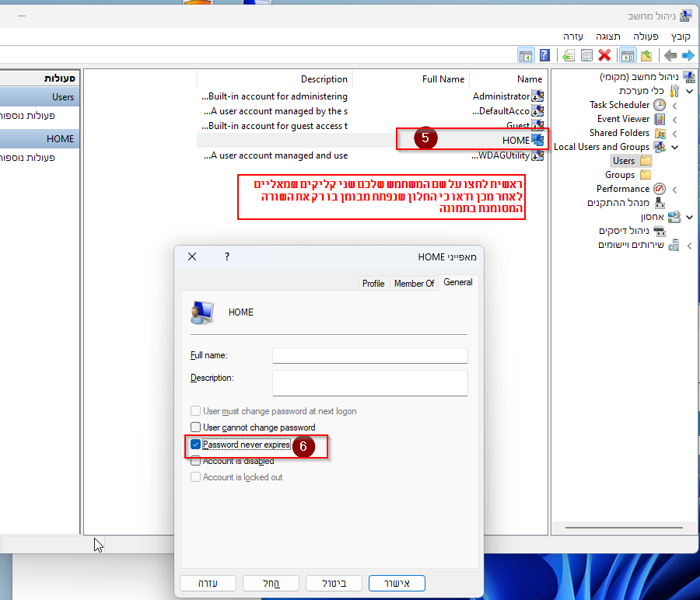Click the ביטול (Cancel) button
Viewport: 700px width, 600px height.
tap(334, 583)
